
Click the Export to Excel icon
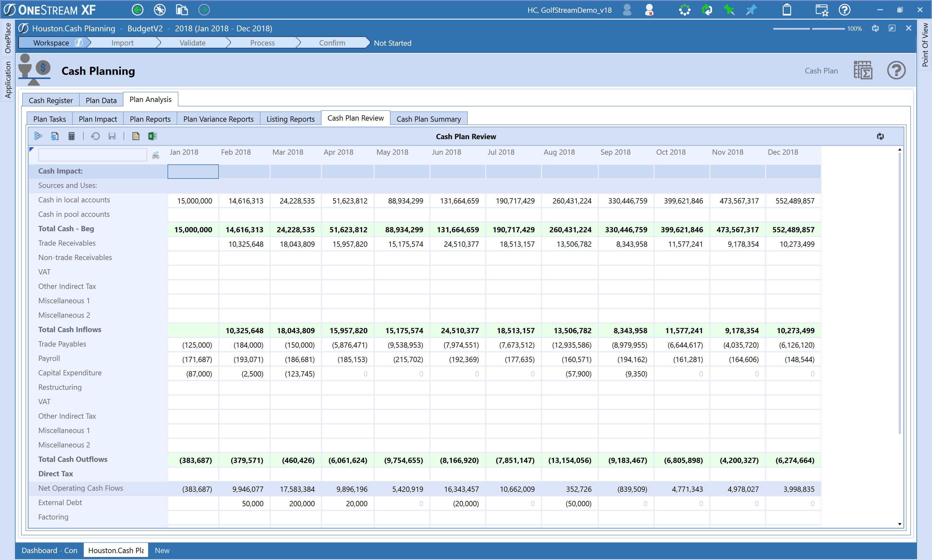click(152, 136)
